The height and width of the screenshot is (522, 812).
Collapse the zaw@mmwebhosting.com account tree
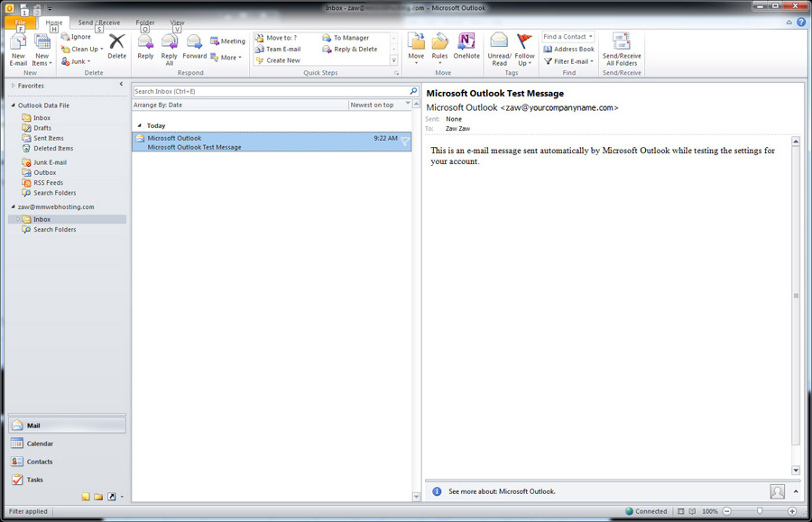pyautogui.click(x=13, y=207)
